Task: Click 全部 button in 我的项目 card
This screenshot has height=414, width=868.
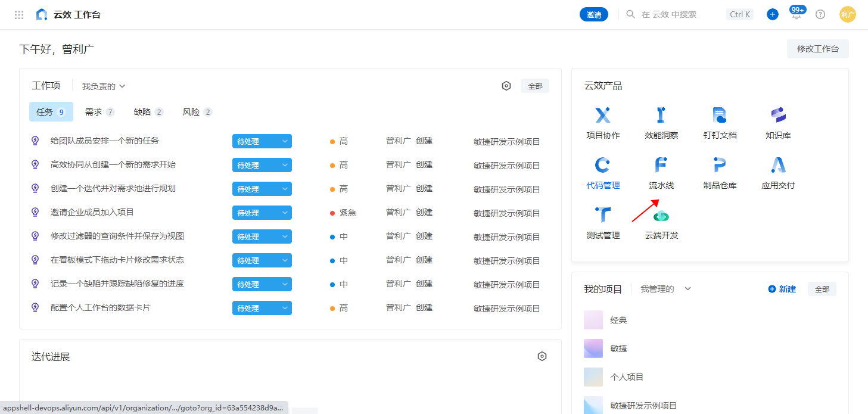Action: (822, 289)
